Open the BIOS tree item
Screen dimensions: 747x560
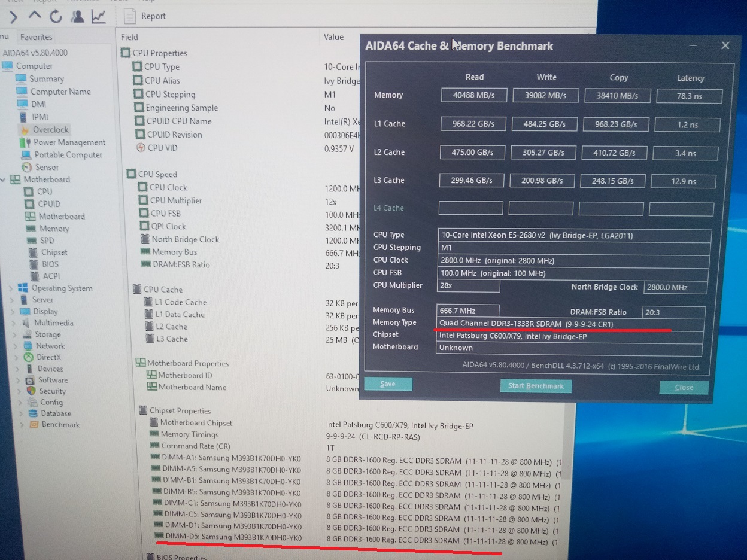pos(50,264)
